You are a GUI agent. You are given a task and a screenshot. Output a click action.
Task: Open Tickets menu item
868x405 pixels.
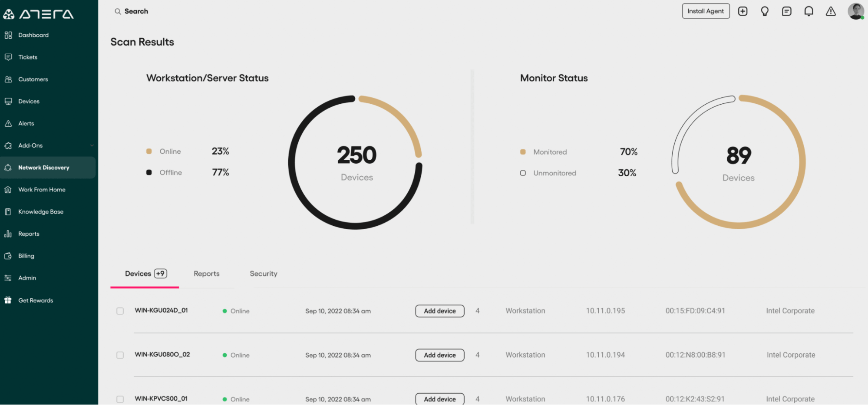pos(28,57)
